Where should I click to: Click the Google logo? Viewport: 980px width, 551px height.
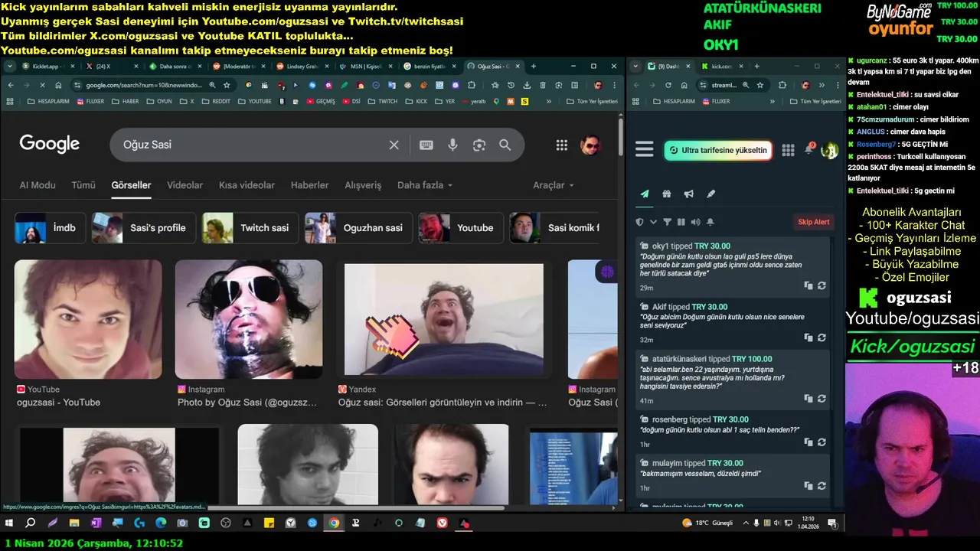coord(50,144)
